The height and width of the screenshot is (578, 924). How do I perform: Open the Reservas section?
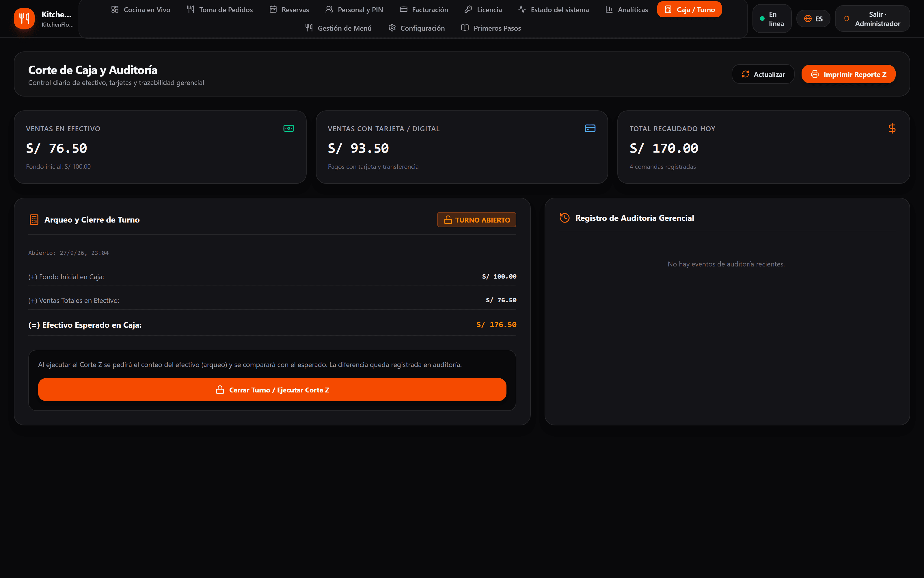click(x=289, y=10)
